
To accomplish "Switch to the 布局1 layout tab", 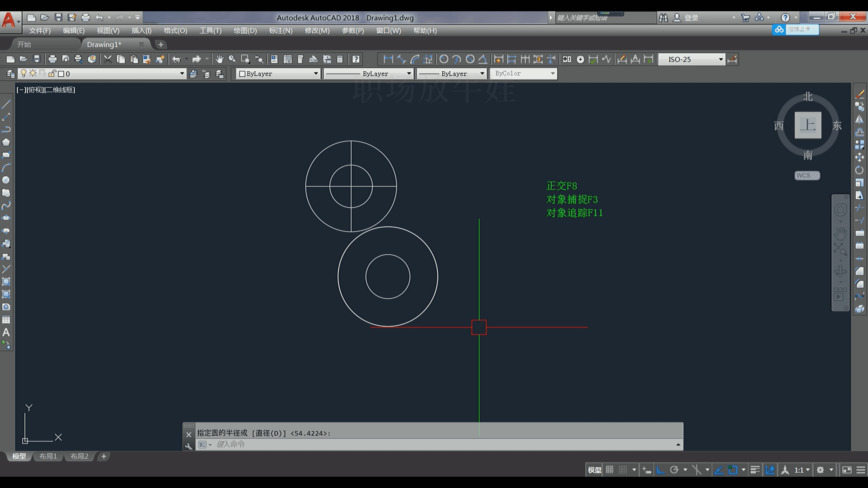I will (48, 456).
